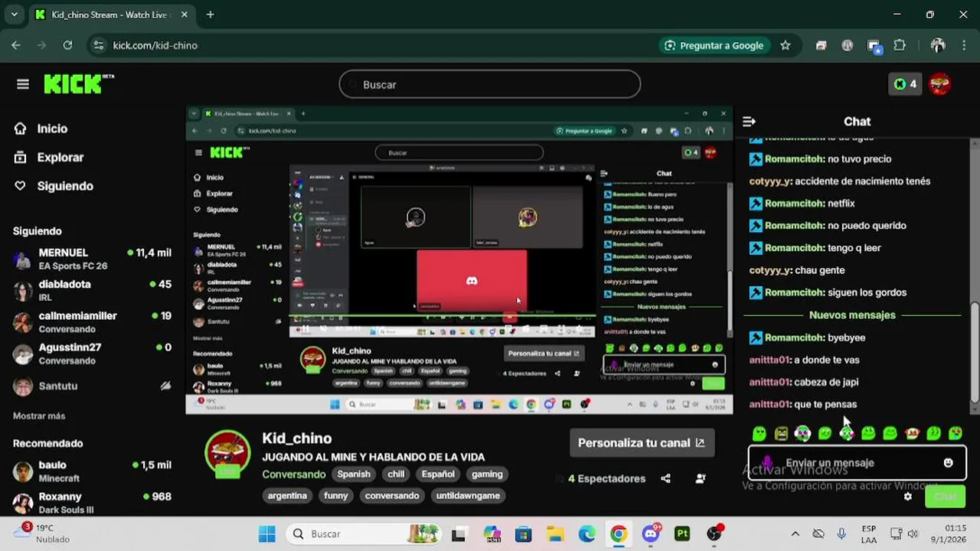Open Roxanny Dark Souls III channel
980x551 pixels.
tap(92, 502)
